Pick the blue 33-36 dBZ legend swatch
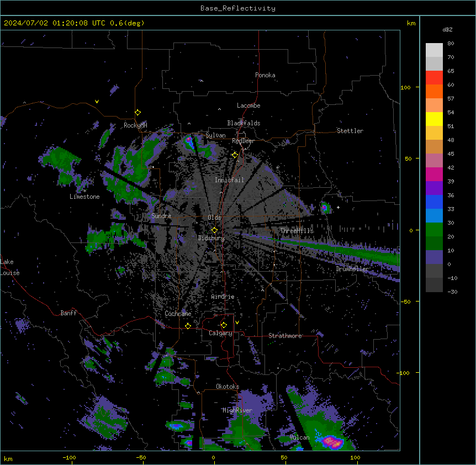This screenshot has width=476, height=465. pyautogui.click(x=434, y=202)
